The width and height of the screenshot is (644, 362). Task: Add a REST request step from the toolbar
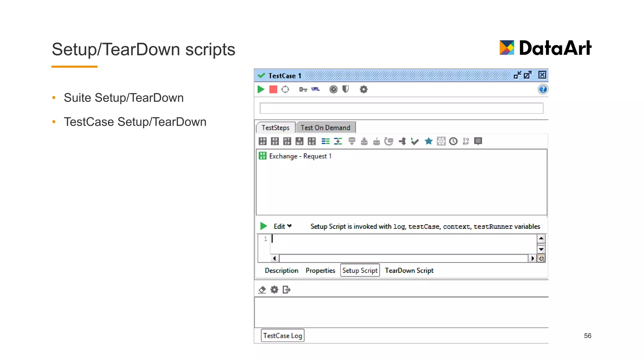pos(275,141)
